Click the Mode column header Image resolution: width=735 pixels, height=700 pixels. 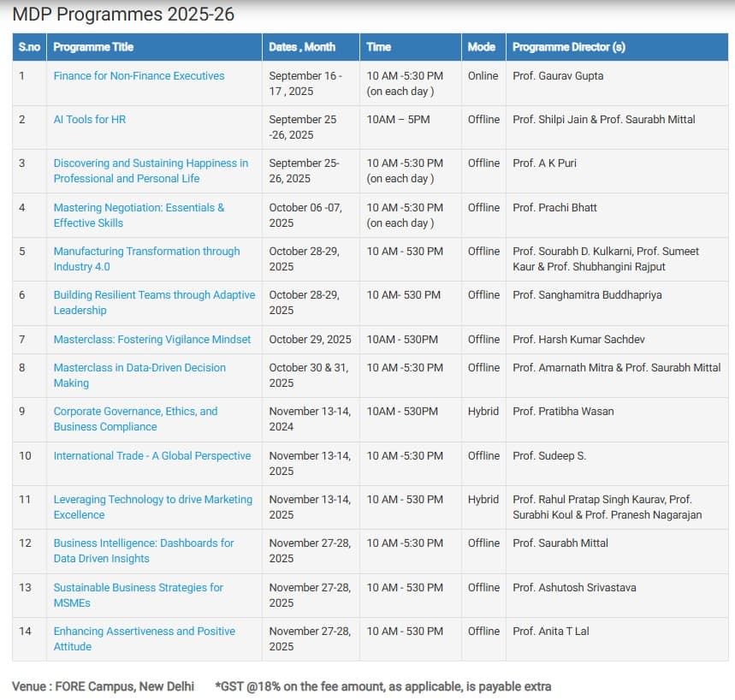coord(482,47)
